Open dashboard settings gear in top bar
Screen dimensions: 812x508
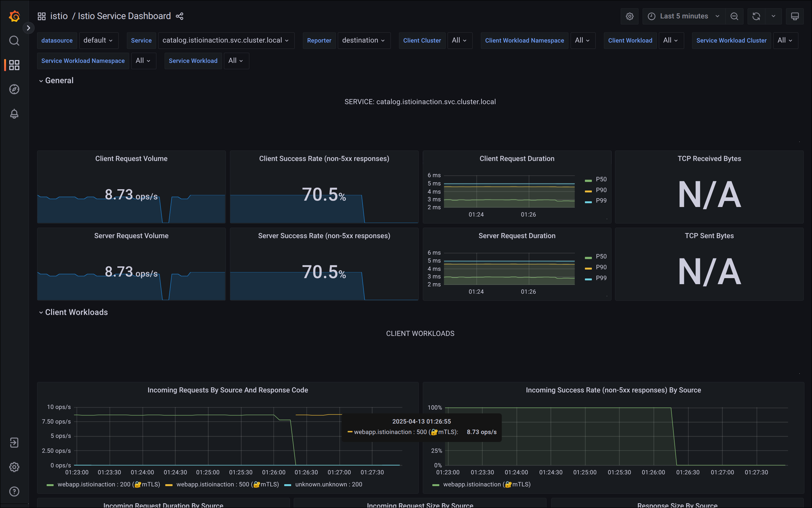pos(630,16)
